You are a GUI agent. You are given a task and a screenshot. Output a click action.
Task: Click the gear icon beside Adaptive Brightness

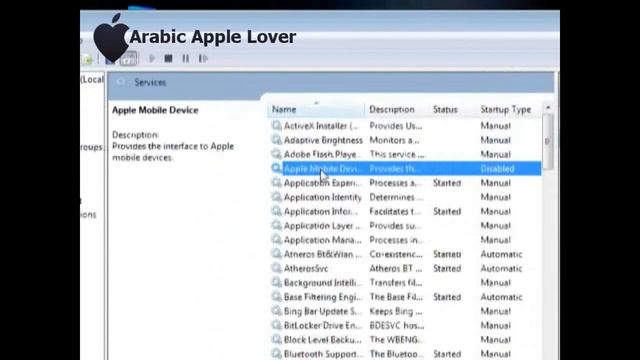coord(276,140)
